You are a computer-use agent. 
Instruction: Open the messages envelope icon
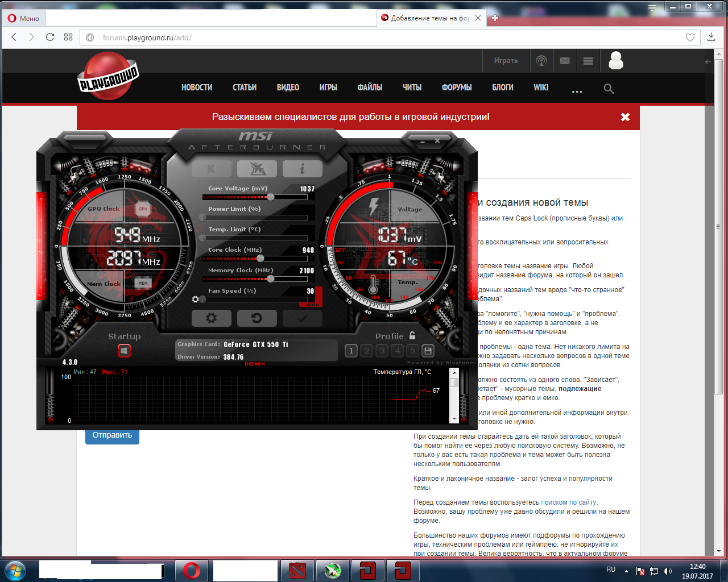[565, 61]
